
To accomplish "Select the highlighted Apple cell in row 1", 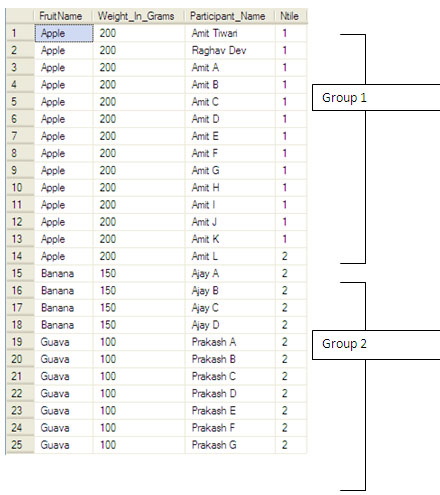I will (64, 33).
